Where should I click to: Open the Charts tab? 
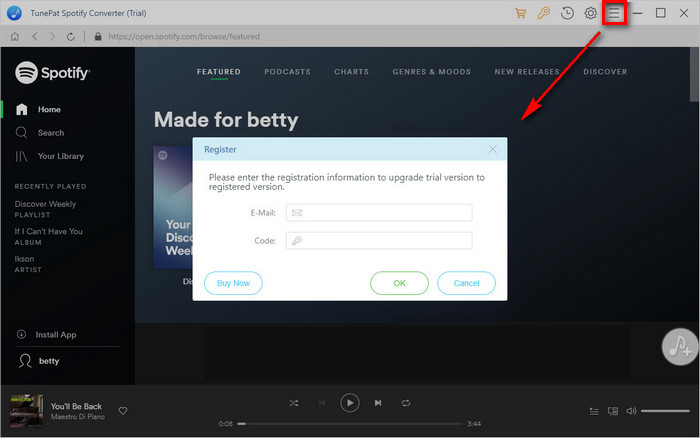[351, 71]
